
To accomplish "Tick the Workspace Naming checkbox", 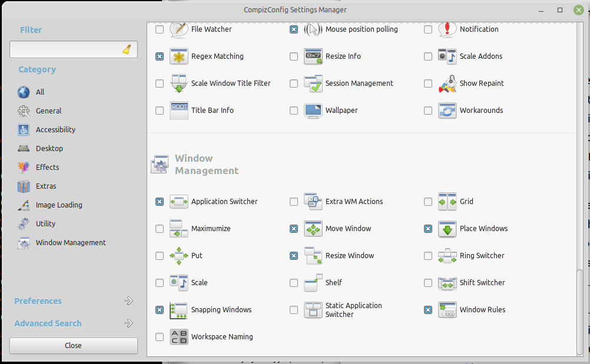I will pyautogui.click(x=160, y=337).
